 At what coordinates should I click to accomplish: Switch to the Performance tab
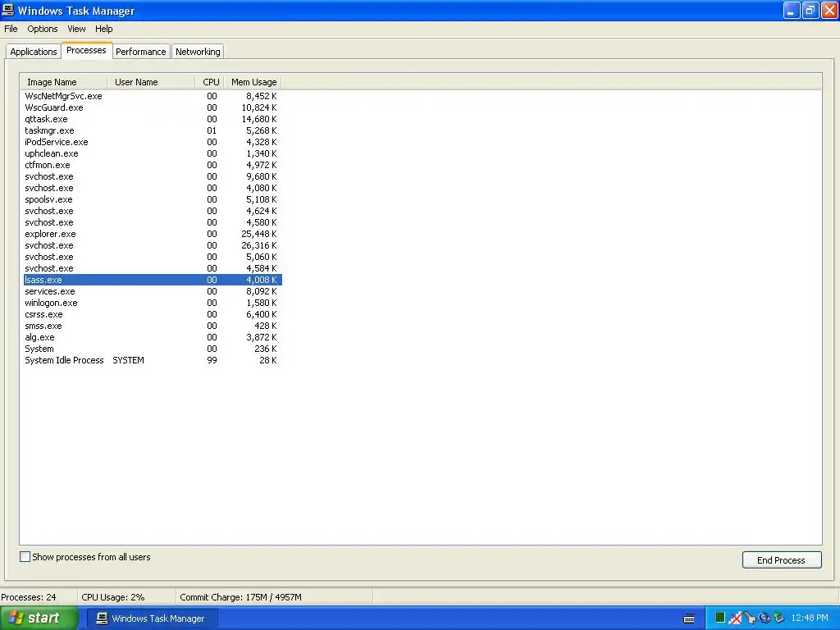coord(141,52)
